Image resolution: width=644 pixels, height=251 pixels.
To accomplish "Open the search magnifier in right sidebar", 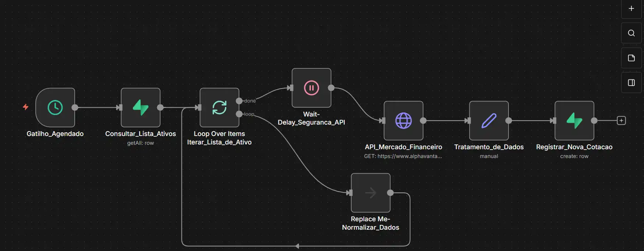I will click(631, 33).
